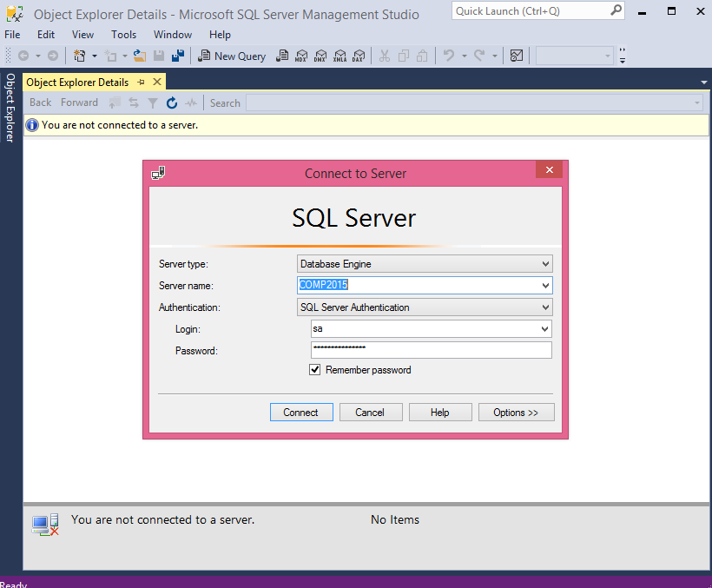Screen dimensions: 712x588
Task: Click the DAX query icon
Action: 359,56
